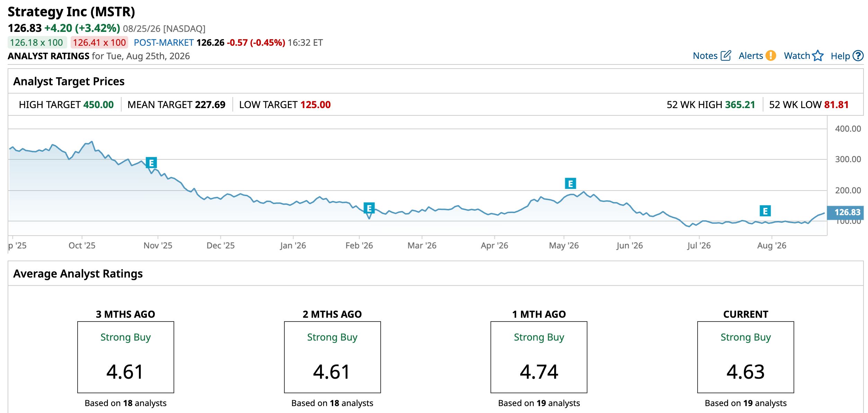Click the 2 MTHS AGO column label

point(332,314)
